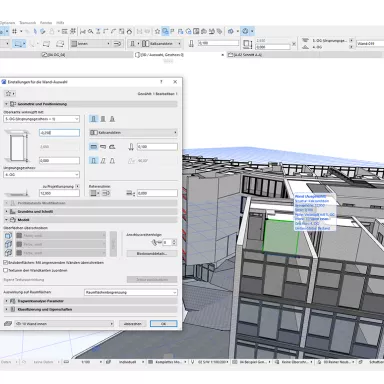
Task: Open the zu Projektursprung arrow flyout
Action: coord(77,186)
